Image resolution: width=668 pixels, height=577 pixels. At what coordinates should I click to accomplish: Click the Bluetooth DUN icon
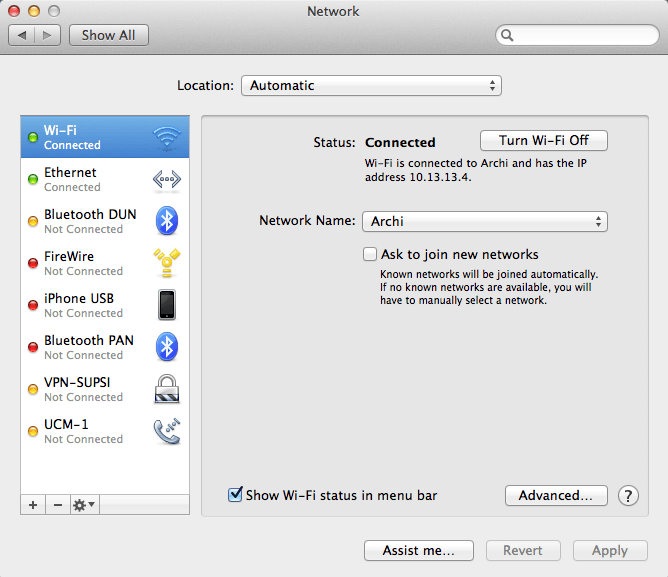coord(166,221)
